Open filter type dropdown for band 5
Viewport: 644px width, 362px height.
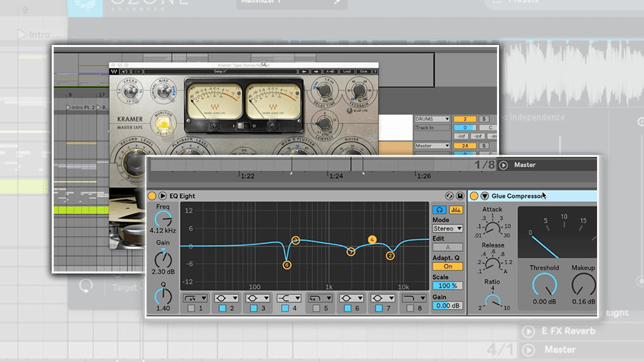(x=320, y=298)
